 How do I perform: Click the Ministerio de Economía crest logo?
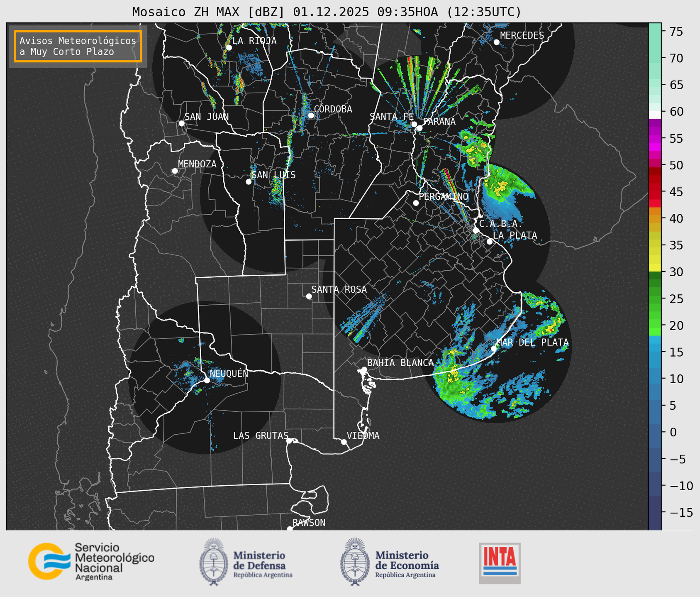355,562
